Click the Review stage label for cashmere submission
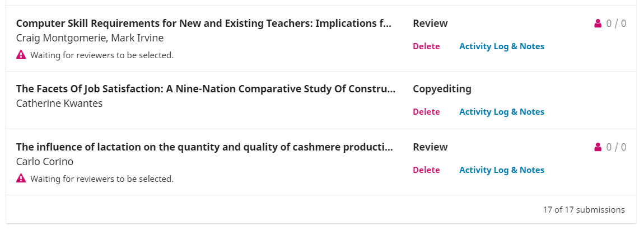The height and width of the screenshot is (230, 644). [x=430, y=147]
